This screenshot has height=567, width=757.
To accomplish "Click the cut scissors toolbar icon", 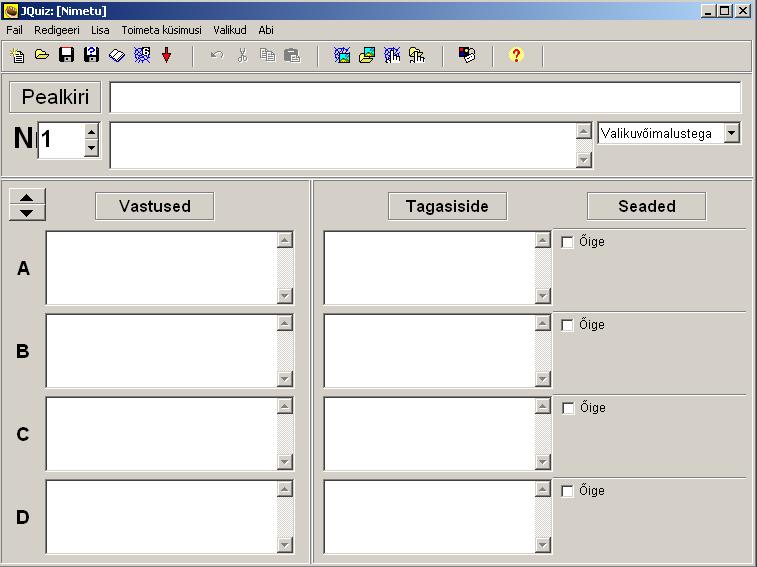I will (x=242, y=55).
